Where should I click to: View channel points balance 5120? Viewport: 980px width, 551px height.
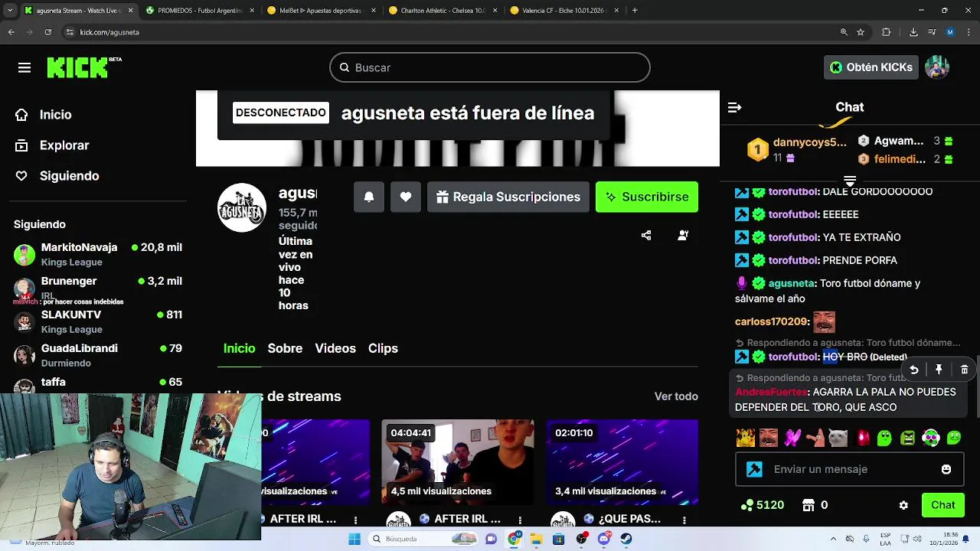[x=762, y=505]
